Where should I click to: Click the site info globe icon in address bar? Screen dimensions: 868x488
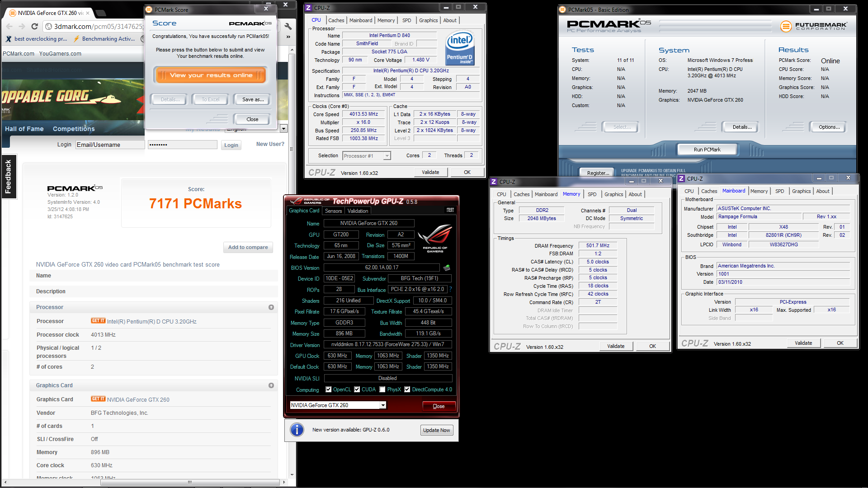(x=49, y=27)
